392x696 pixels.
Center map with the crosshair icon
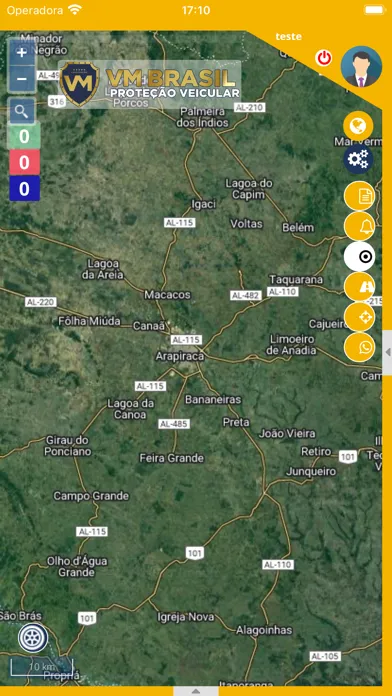[360, 317]
